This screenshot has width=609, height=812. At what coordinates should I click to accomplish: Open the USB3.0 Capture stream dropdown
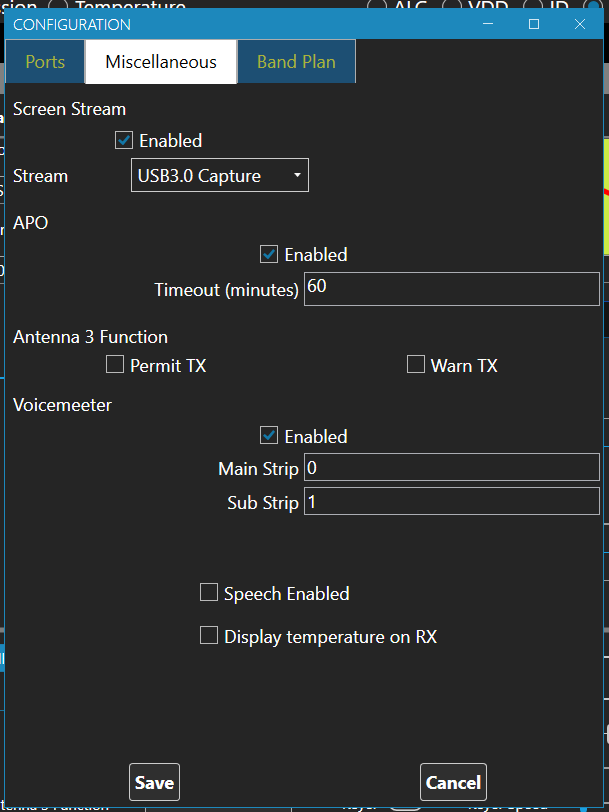tap(220, 176)
